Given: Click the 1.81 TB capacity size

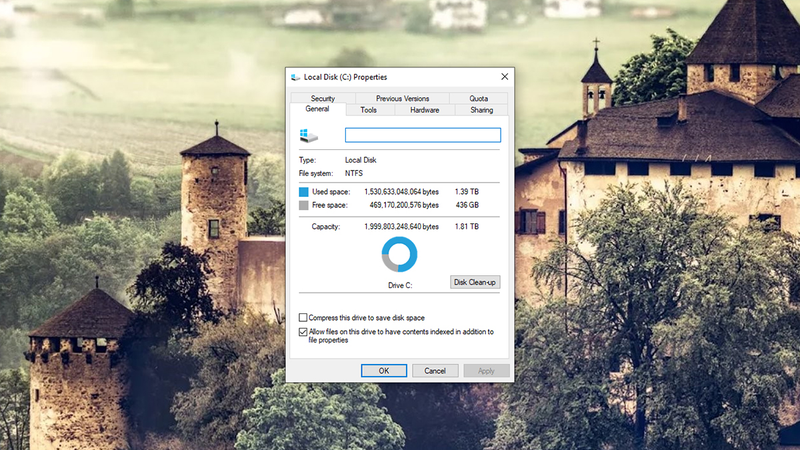Looking at the screenshot, I should point(467,227).
